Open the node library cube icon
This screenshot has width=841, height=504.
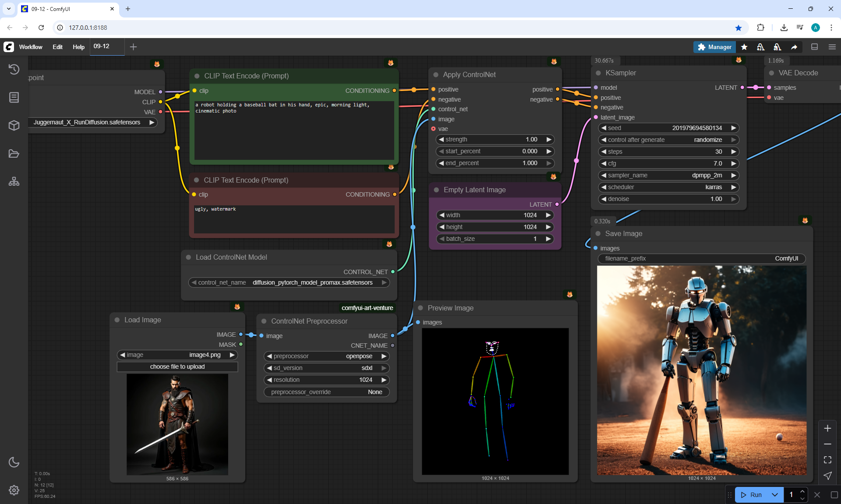click(x=14, y=126)
